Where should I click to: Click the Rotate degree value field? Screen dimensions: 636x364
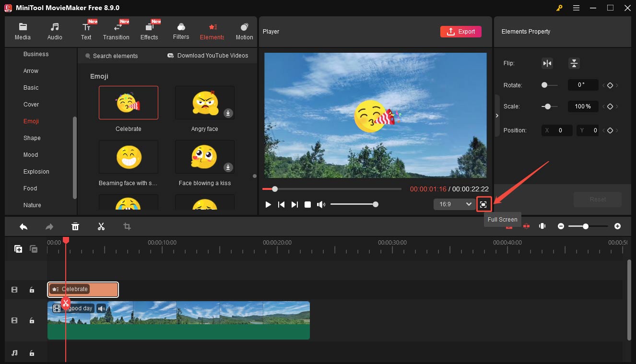583,85
